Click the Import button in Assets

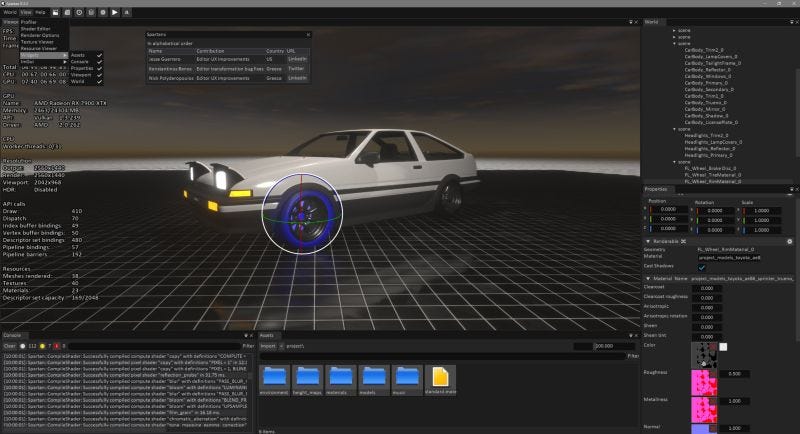pyautogui.click(x=268, y=346)
